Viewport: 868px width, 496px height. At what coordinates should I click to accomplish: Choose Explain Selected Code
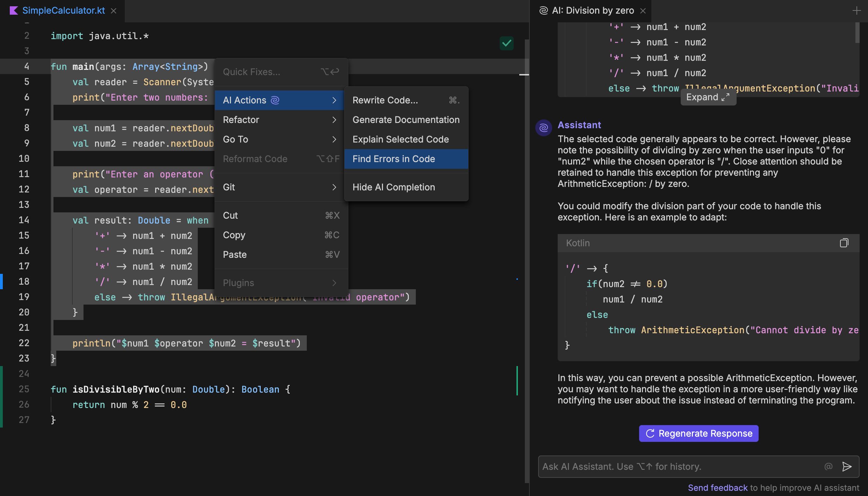pyautogui.click(x=400, y=139)
